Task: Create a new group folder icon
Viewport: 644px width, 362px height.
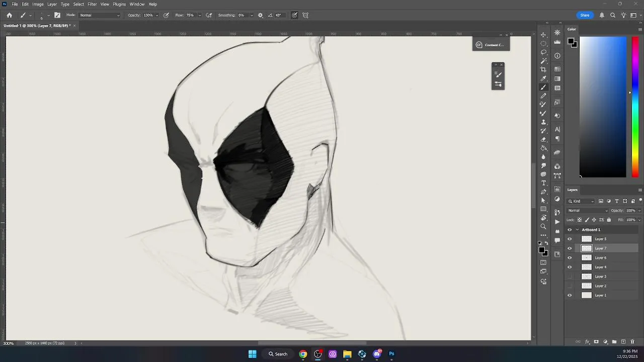Action: [614, 342]
